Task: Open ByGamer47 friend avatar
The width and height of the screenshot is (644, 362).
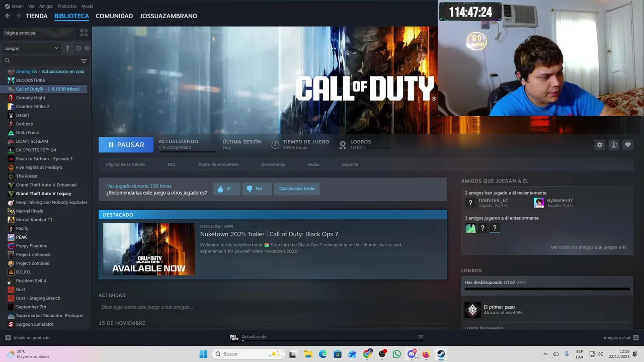Action: tap(539, 203)
